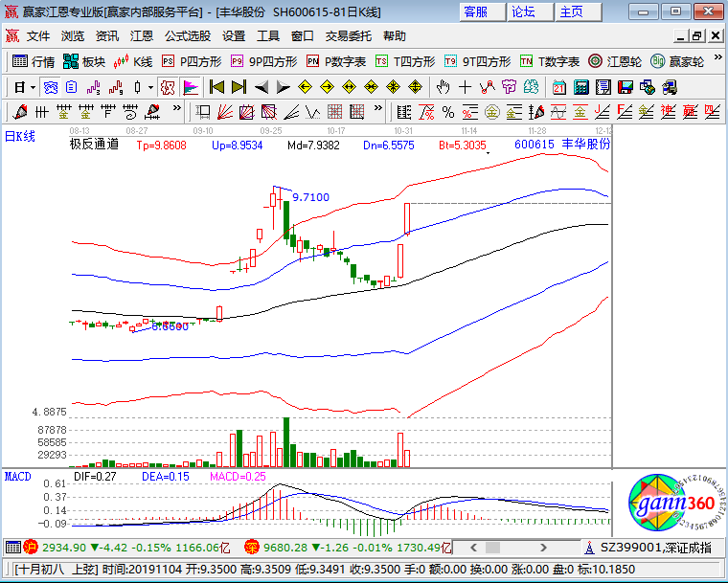Click the Tp=9.8608 channel value
This screenshot has height=583, width=728.
coord(162,146)
